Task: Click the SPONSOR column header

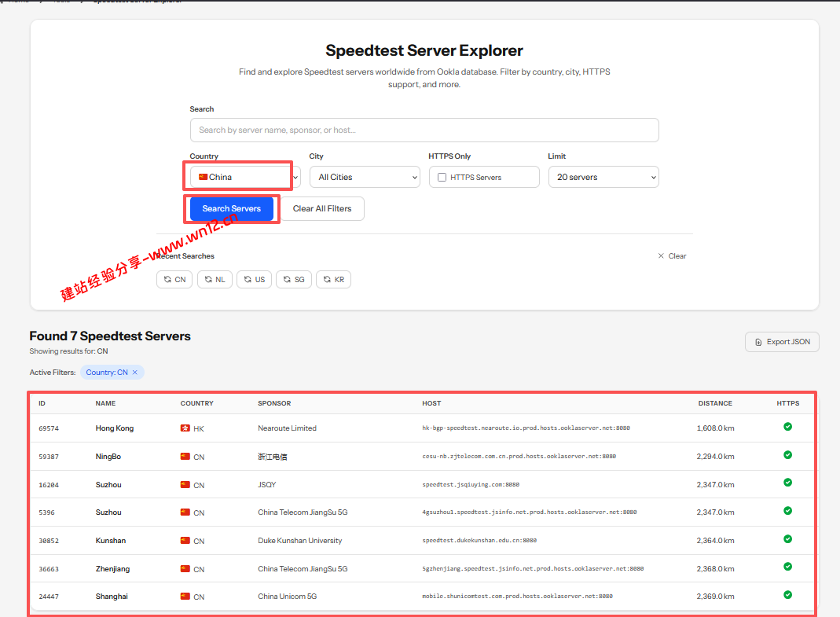Action: [x=274, y=403]
